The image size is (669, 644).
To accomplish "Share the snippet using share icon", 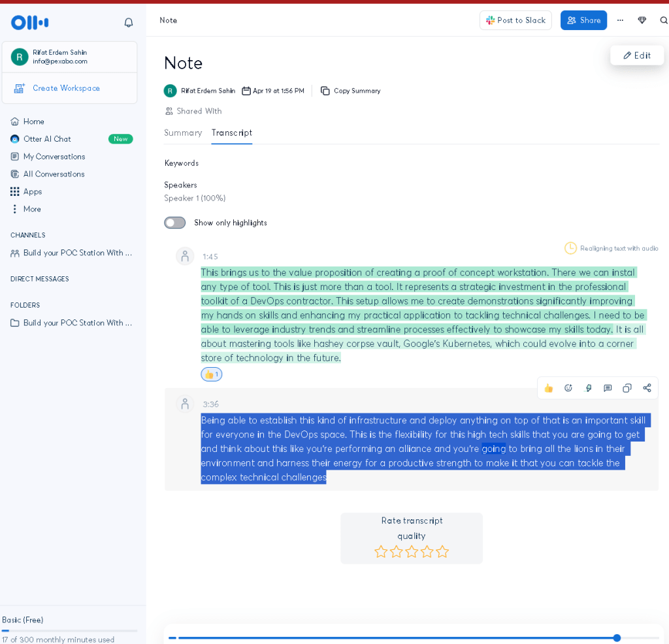I will [x=647, y=388].
